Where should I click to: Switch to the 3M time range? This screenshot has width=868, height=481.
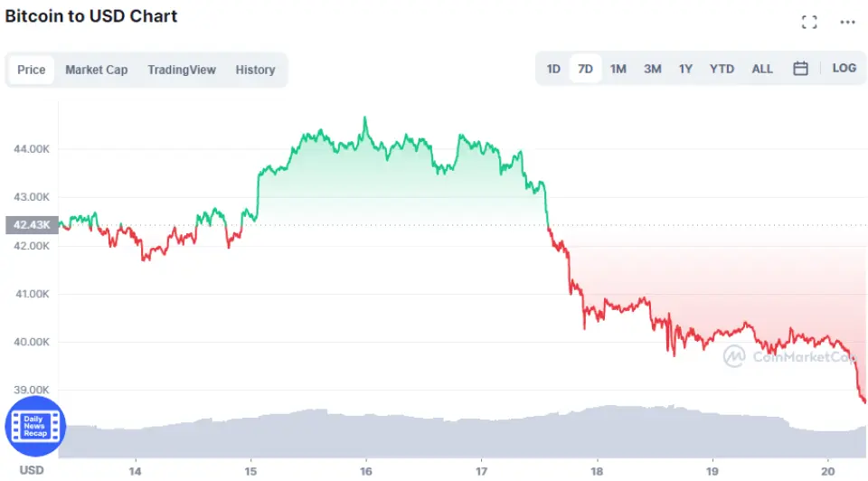point(652,69)
